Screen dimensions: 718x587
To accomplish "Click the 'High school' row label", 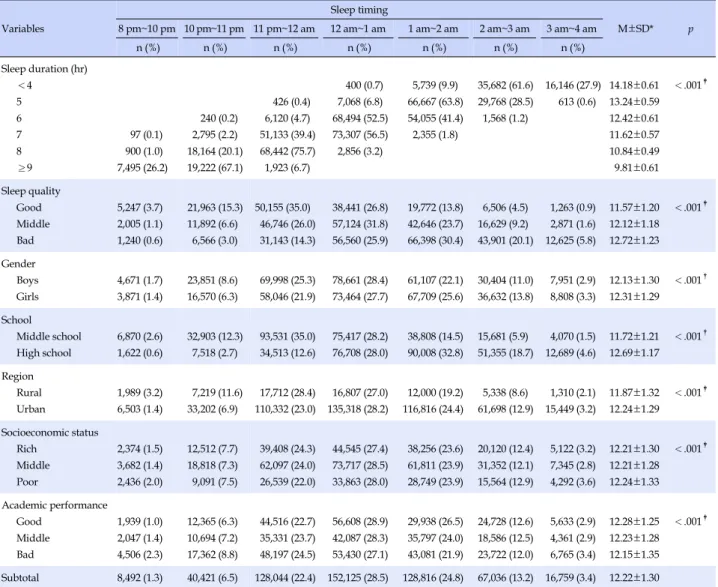I will [x=44, y=353].
